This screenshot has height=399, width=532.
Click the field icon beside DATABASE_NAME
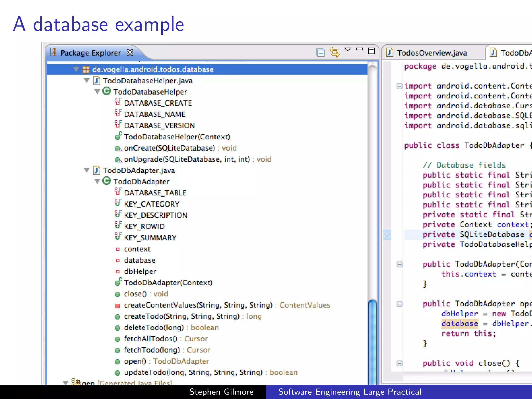[x=118, y=113]
